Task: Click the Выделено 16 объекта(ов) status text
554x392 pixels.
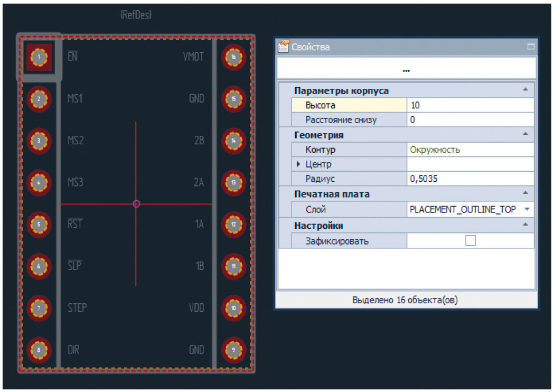Action: (405, 300)
